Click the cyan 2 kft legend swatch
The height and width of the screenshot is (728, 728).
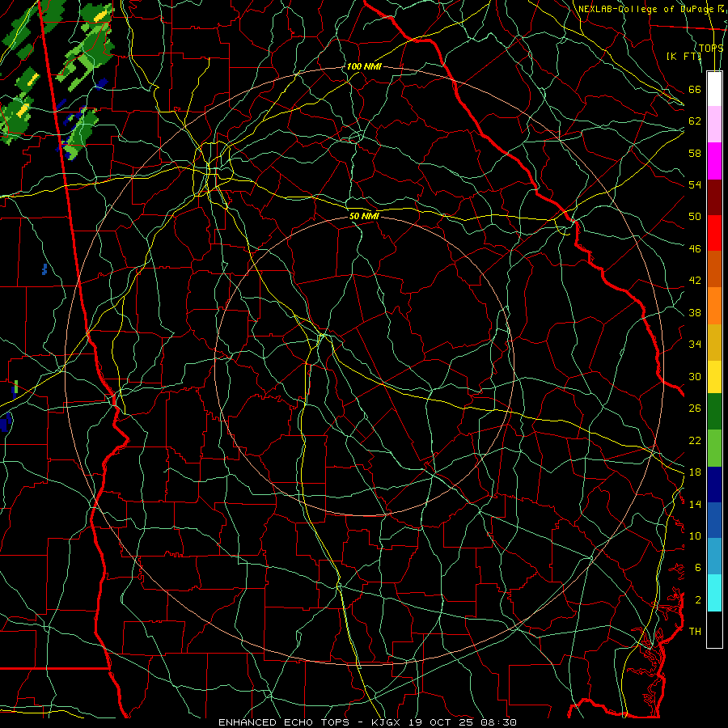(714, 593)
